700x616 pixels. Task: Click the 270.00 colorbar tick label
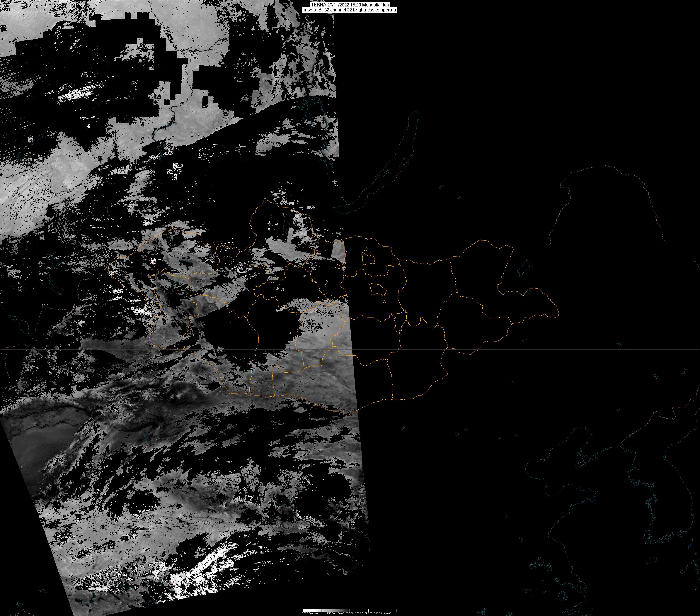coord(349,613)
